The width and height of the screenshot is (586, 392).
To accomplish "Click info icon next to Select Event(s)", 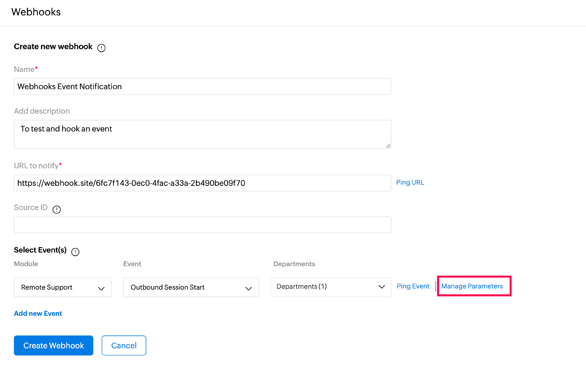I will point(75,252).
